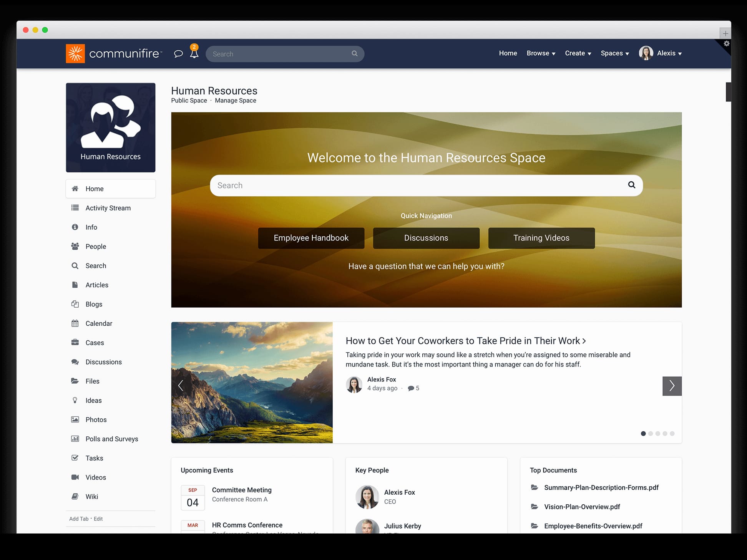Viewport: 747px width, 560px height.
Task: Click the Videos camera icon
Action: click(x=75, y=477)
